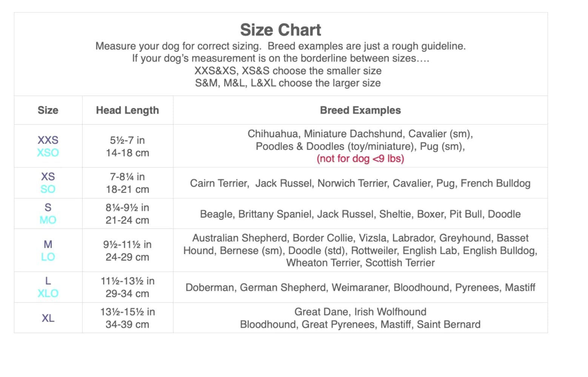
Task: Click the Size column header
Action: (48, 110)
